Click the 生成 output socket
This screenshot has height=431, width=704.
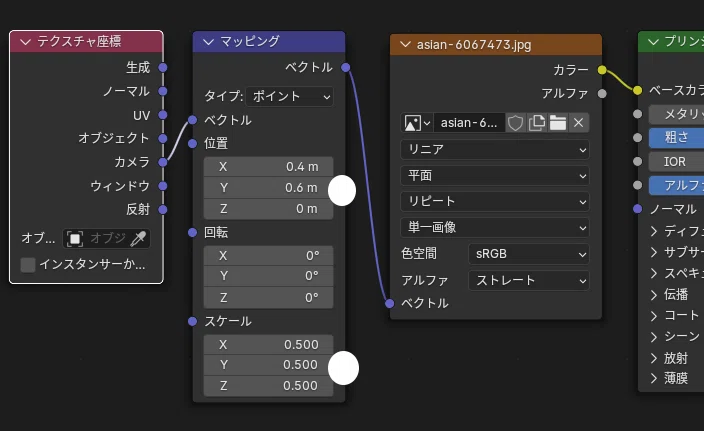163,67
